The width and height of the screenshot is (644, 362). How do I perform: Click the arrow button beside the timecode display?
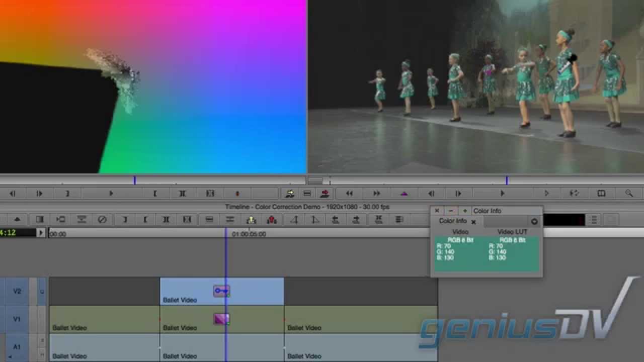point(41,233)
